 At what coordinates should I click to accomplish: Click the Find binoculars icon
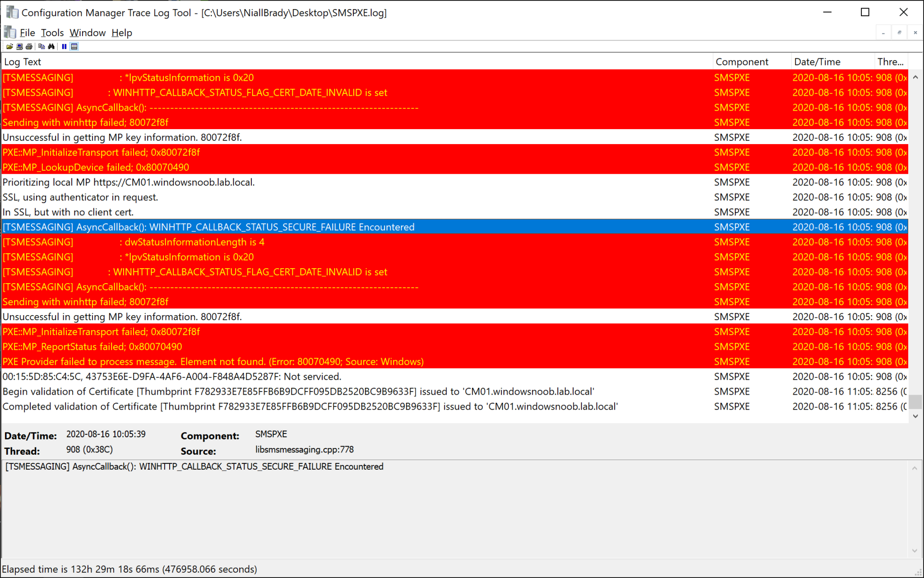[51, 47]
